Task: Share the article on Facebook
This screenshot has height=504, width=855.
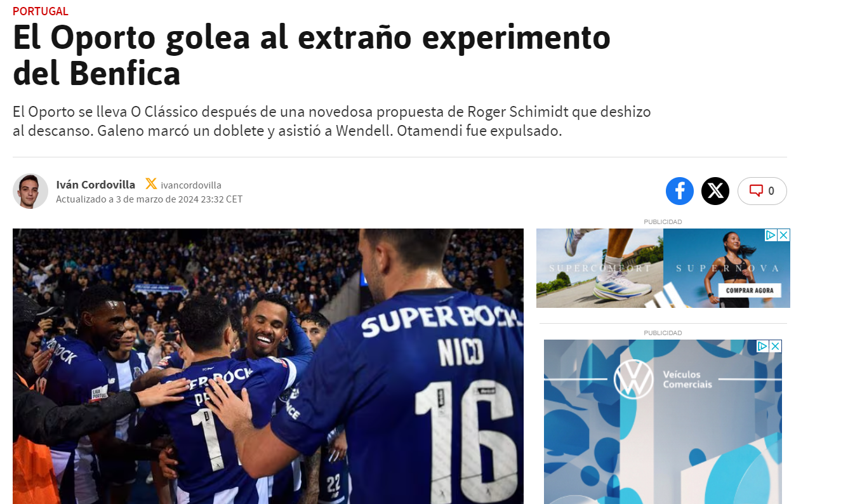Action: [680, 190]
